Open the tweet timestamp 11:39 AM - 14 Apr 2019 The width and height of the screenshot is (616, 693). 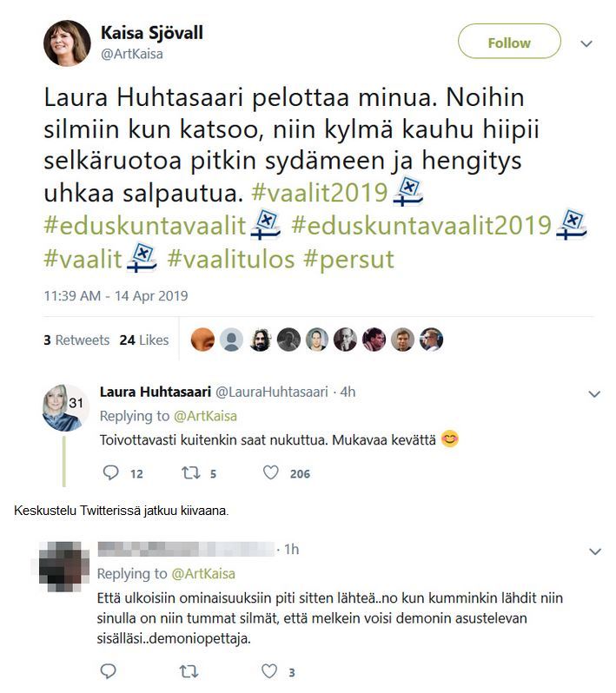[116, 295]
